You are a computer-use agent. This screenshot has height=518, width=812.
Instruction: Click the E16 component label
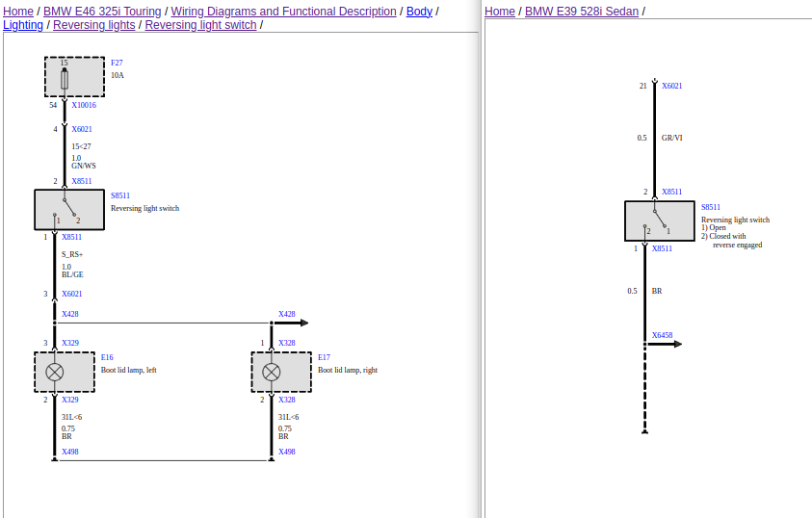tap(107, 357)
